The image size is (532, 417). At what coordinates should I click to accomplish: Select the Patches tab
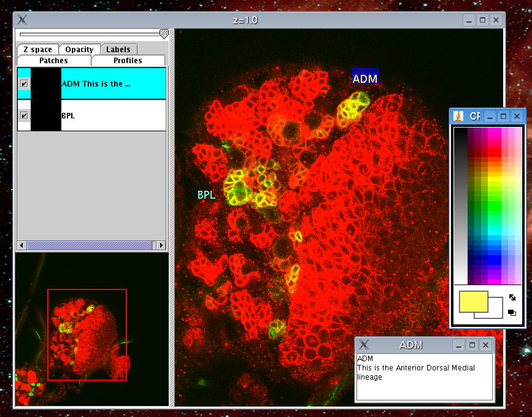[53, 61]
